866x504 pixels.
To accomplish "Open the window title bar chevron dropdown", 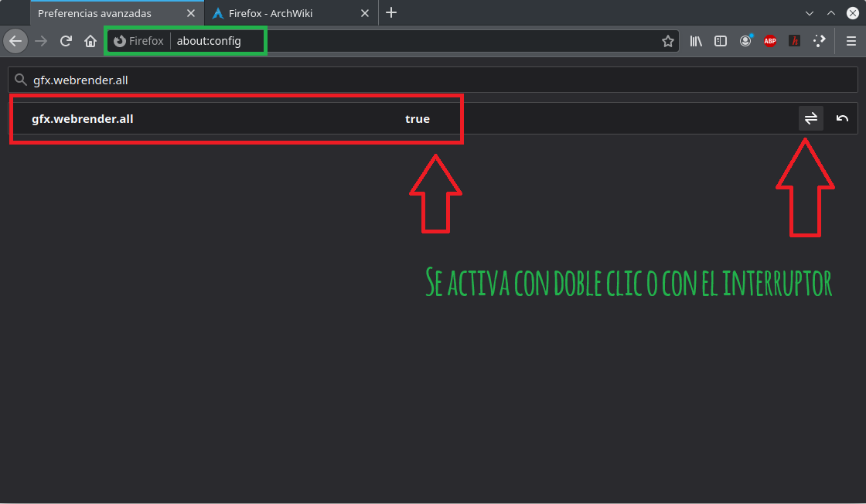I will 809,13.
